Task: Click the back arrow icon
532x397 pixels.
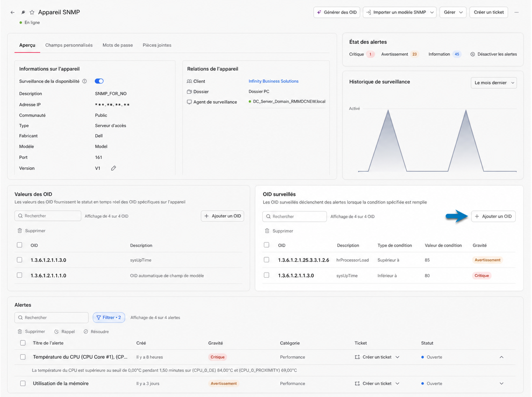Action: click(12, 12)
